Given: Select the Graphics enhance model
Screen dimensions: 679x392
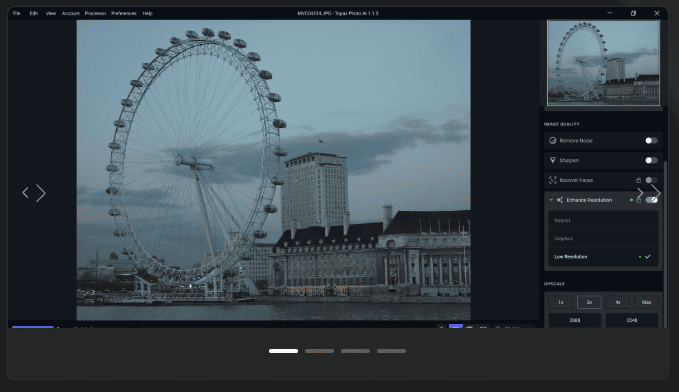Looking at the screenshot, I should click(x=603, y=239).
